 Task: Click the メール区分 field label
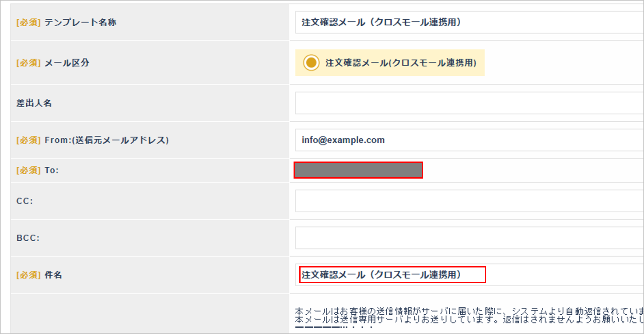click(x=67, y=63)
